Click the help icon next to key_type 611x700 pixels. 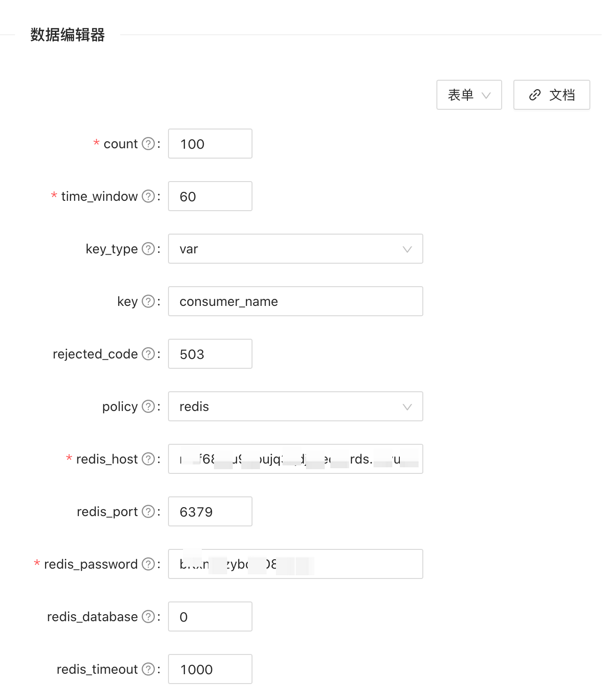(149, 249)
